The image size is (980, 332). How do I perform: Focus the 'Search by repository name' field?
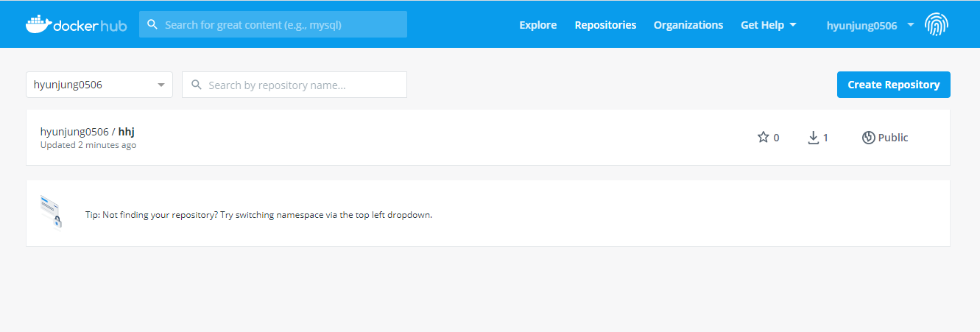pos(295,85)
